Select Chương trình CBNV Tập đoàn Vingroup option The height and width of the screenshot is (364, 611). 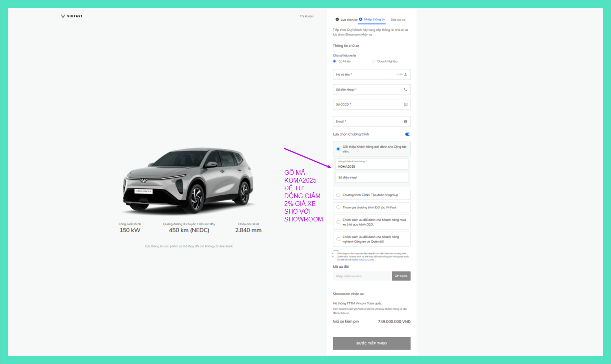(338, 195)
